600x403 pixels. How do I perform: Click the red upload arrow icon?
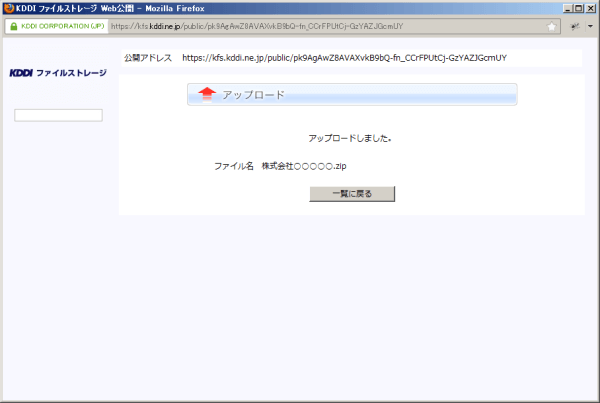207,94
